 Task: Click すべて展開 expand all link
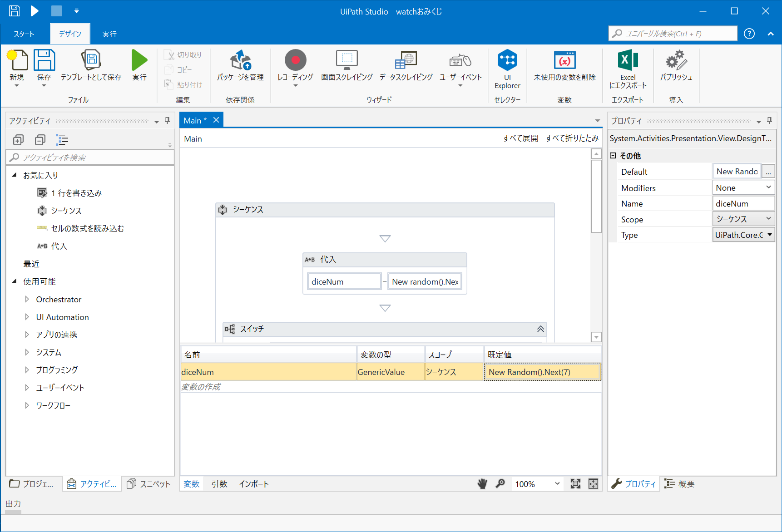(x=520, y=138)
